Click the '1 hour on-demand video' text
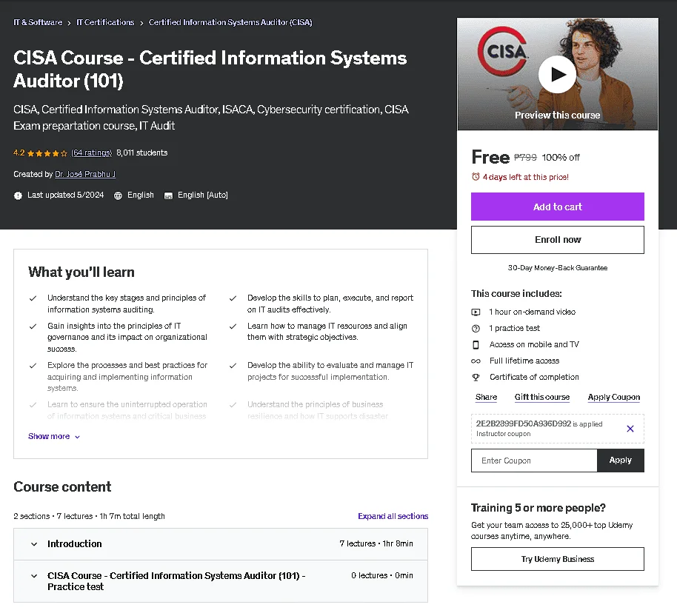 point(533,312)
